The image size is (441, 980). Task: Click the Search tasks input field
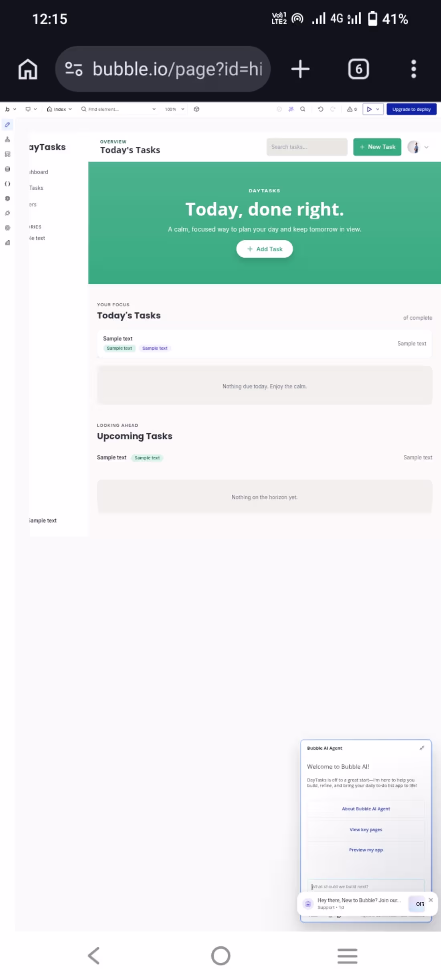pyautogui.click(x=307, y=147)
